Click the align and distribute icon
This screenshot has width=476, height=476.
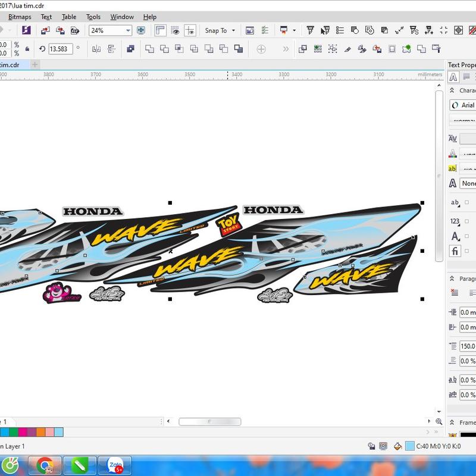[111, 49]
